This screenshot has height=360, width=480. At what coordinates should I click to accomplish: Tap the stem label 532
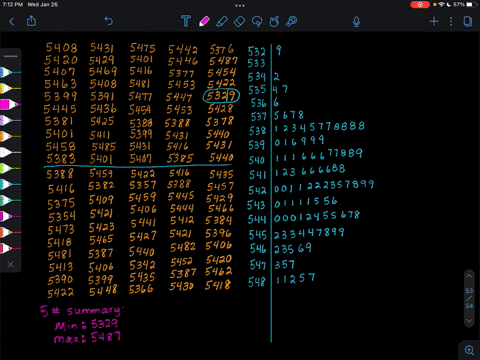tap(256, 52)
